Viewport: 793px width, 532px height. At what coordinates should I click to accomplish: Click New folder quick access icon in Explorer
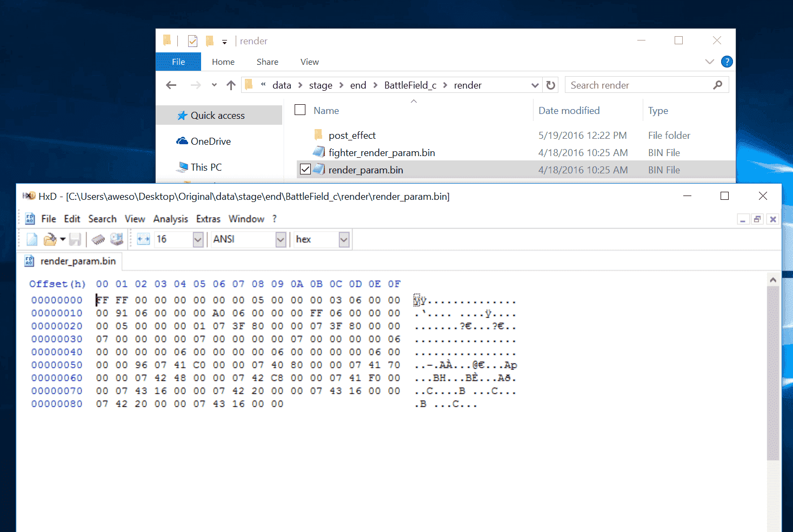[x=210, y=41]
